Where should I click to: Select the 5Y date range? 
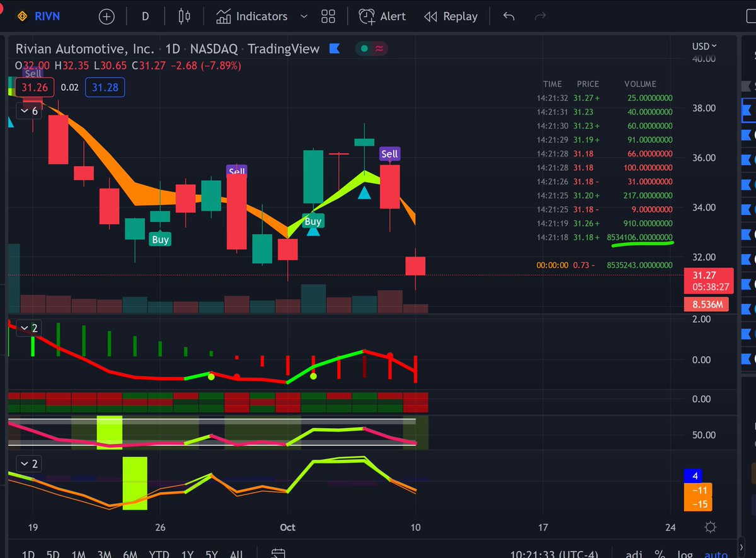coord(211,554)
